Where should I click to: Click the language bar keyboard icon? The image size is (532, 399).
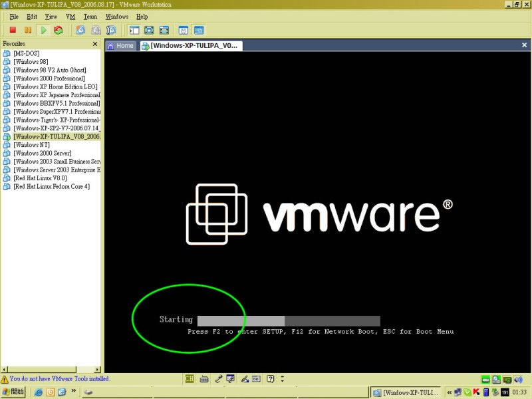point(204,379)
